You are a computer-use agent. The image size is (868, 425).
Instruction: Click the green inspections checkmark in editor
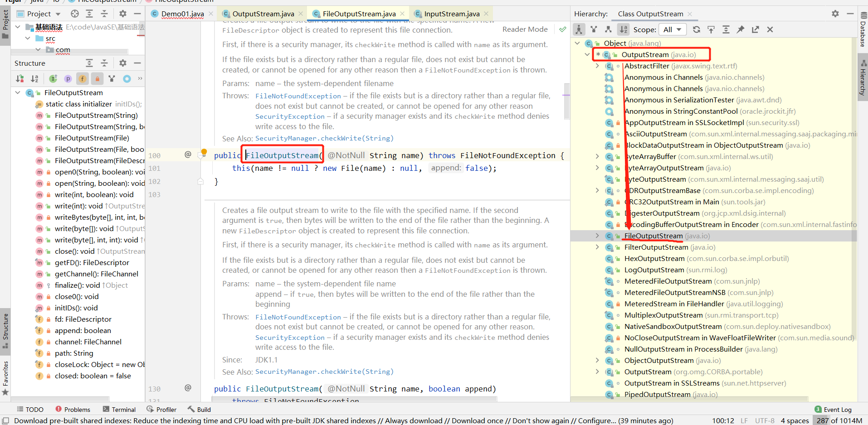[x=562, y=29]
